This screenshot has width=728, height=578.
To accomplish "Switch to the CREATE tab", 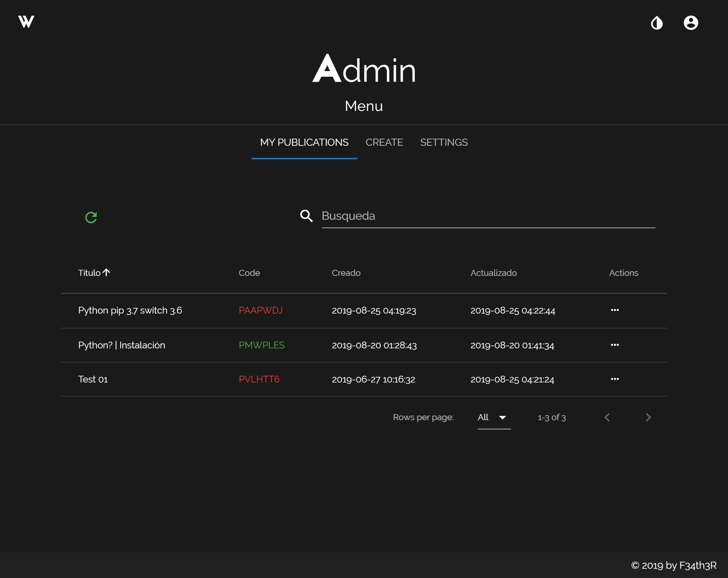I will [x=384, y=143].
